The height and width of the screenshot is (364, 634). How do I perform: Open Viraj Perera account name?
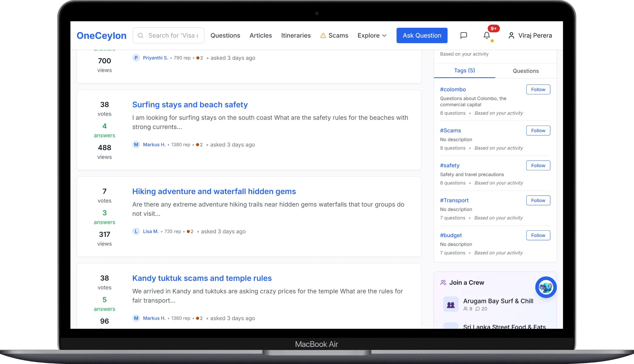pos(535,36)
